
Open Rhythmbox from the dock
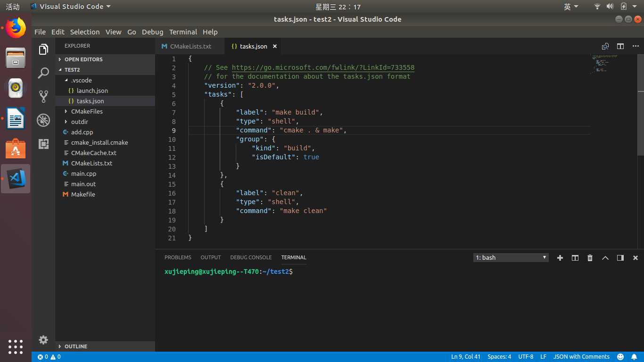[16, 88]
